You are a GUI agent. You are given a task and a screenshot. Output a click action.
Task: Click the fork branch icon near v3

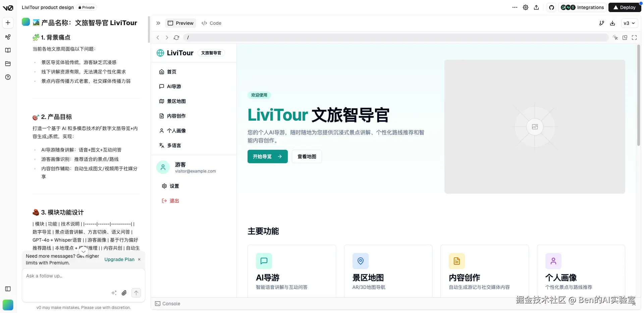602,23
